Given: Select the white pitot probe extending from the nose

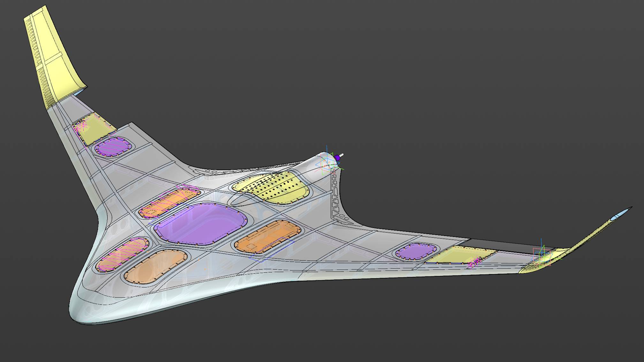Looking at the screenshot, I should (342, 155).
